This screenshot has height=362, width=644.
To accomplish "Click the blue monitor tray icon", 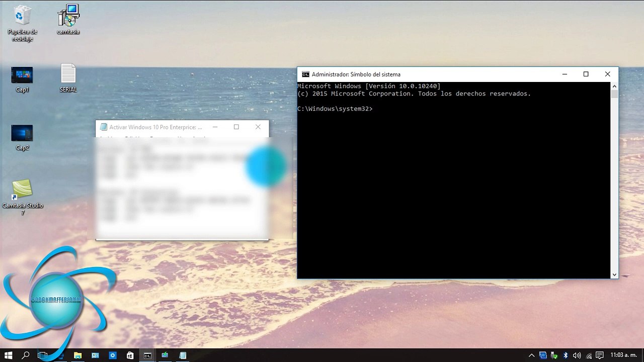I will tap(543, 355).
